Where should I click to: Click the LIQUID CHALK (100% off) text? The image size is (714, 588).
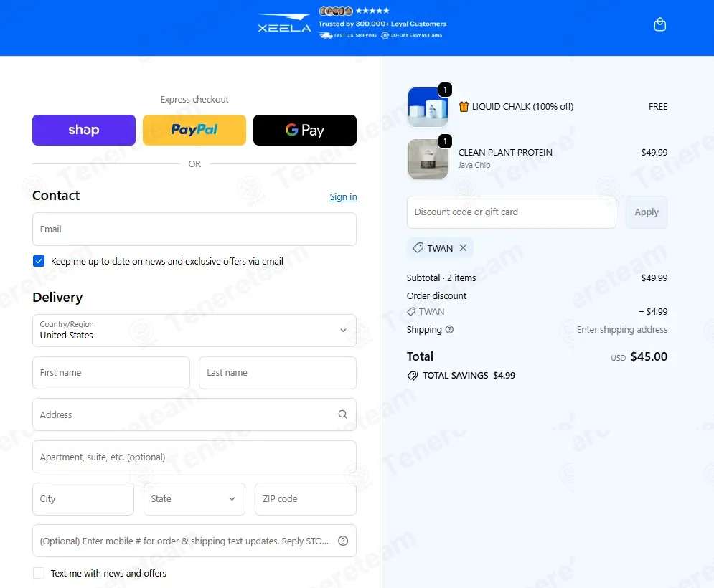[x=522, y=107]
